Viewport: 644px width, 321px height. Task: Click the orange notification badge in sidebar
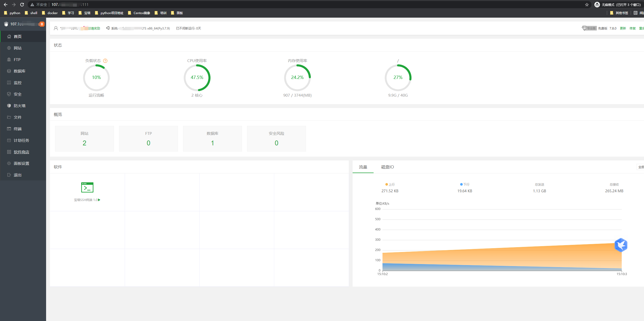[42, 24]
